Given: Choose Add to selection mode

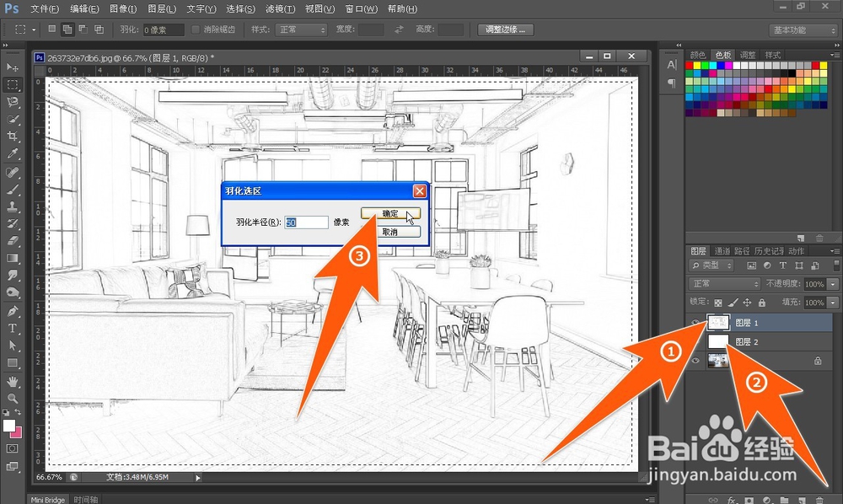Looking at the screenshot, I should pos(67,29).
